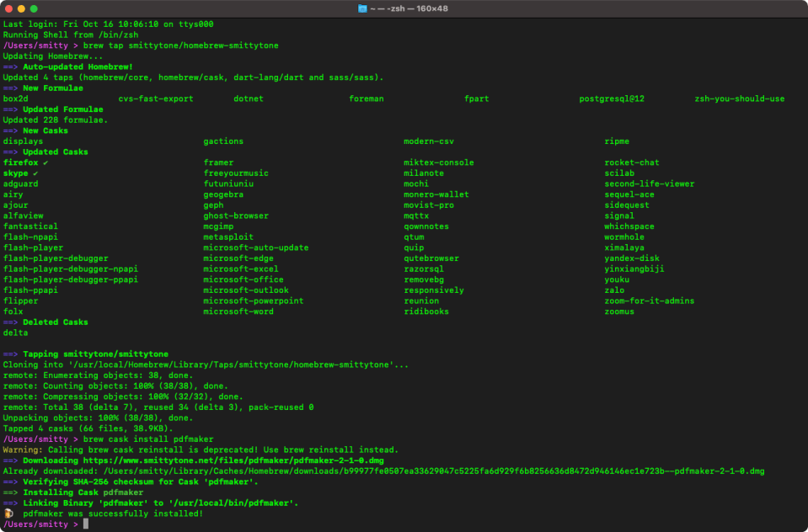Click the 'modern-csv' entry under New Casks
Viewport: 808px width, 532px height.
428,141
